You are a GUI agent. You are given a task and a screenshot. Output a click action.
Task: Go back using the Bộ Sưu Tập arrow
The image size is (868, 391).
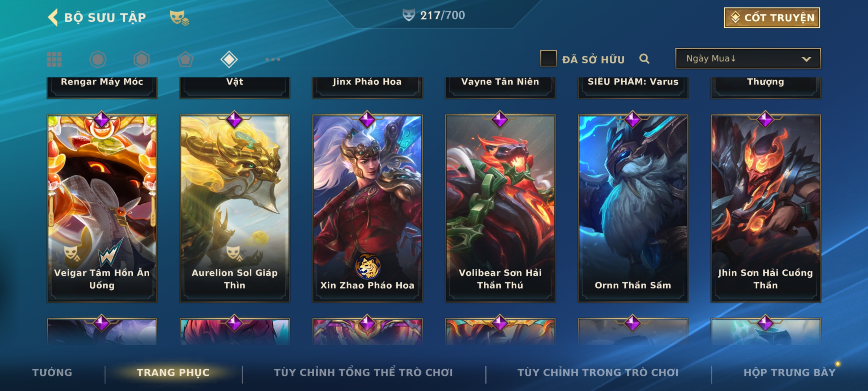tap(53, 17)
